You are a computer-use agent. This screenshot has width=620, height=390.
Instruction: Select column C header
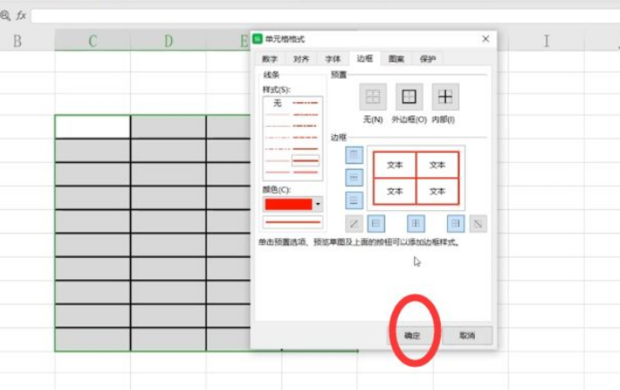pyautogui.click(x=93, y=41)
